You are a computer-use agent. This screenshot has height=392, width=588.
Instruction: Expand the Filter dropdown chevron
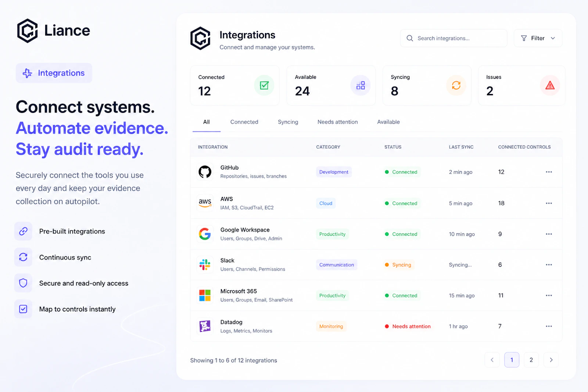553,38
